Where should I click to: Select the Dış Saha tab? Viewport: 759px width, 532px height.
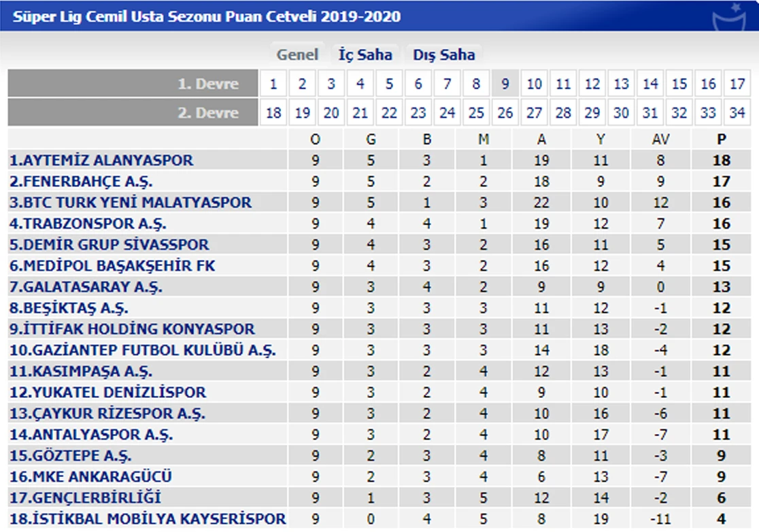(x=444, y=55)
